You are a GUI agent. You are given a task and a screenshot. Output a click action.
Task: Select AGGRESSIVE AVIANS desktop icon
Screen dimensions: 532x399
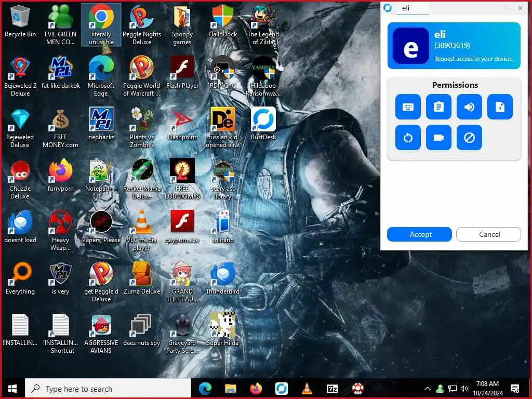click(x=101, y=334)
